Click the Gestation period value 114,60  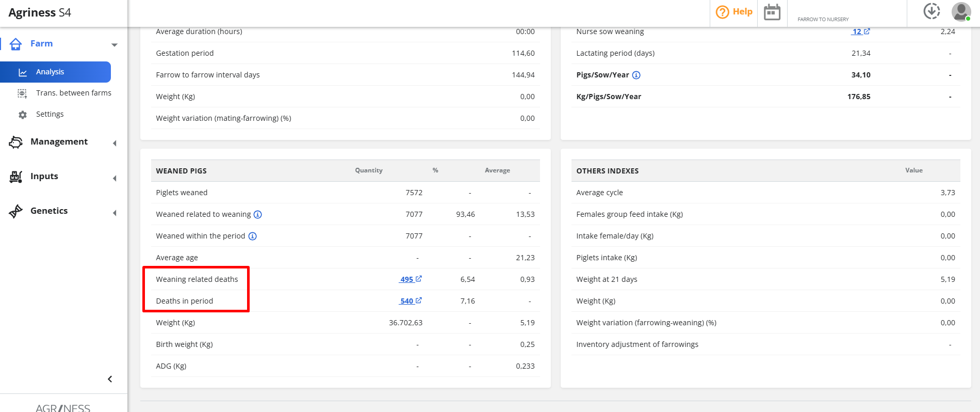pos(524,53)
